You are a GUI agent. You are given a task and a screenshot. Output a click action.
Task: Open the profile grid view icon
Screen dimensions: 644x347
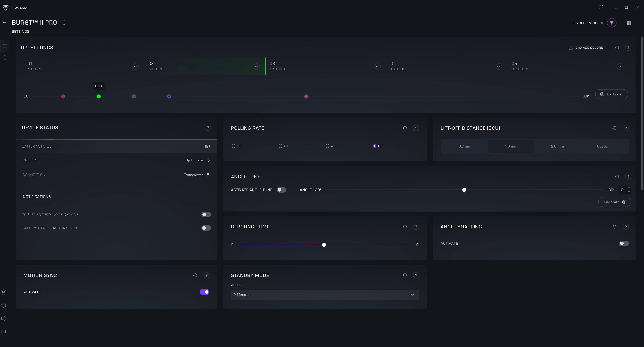coord(629,23)
